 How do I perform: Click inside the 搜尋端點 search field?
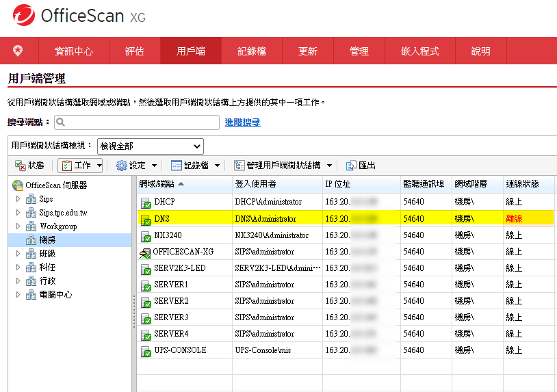[x=137, y=122]
